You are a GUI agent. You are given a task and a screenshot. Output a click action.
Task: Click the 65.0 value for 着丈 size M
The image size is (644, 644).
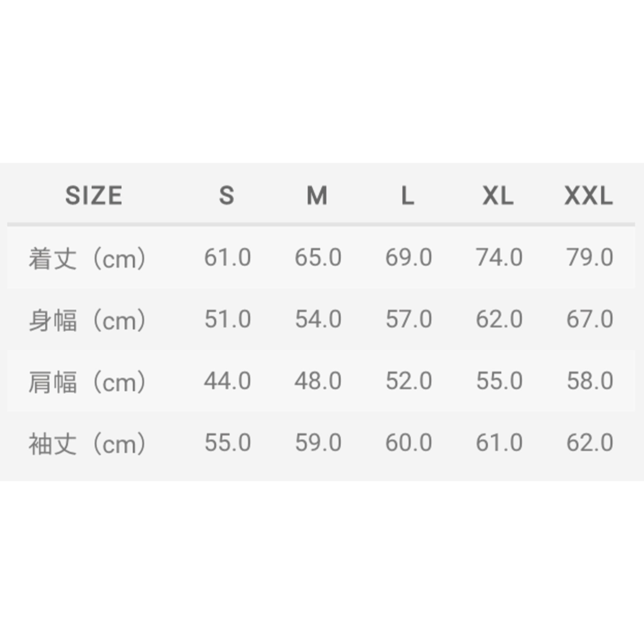pyautogui.click(x=318, y=258)
